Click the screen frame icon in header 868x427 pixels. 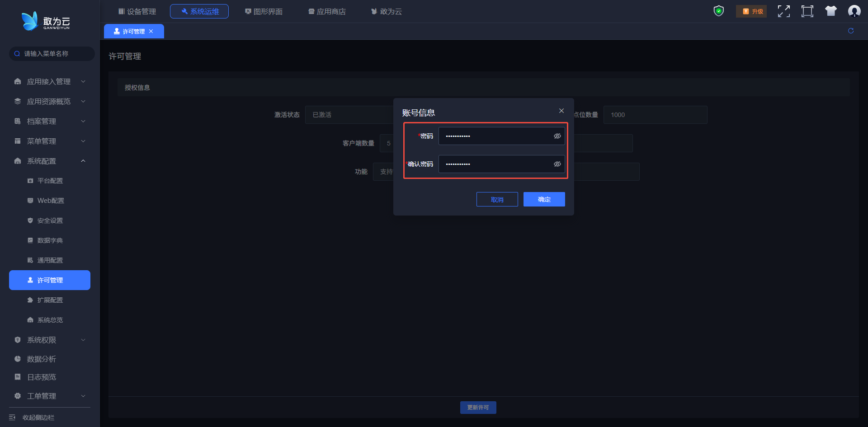807,11
